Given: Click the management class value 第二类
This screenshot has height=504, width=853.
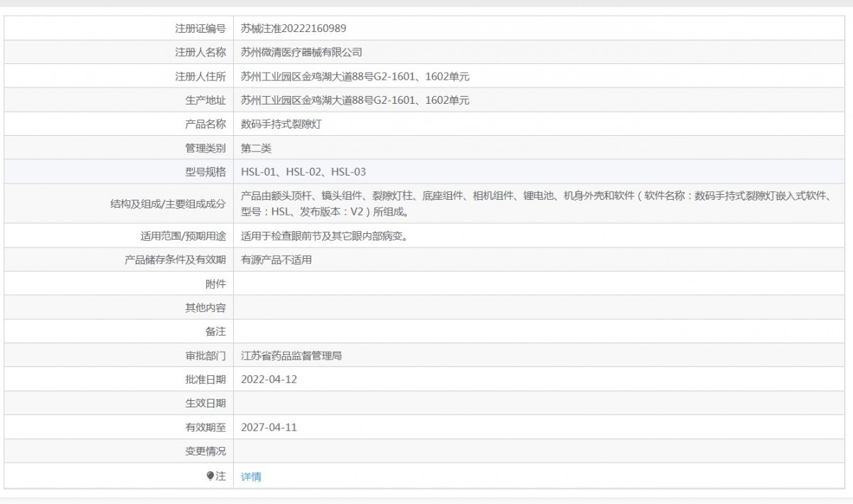Looking at the screenshot, I should click(x=256, y=149).
